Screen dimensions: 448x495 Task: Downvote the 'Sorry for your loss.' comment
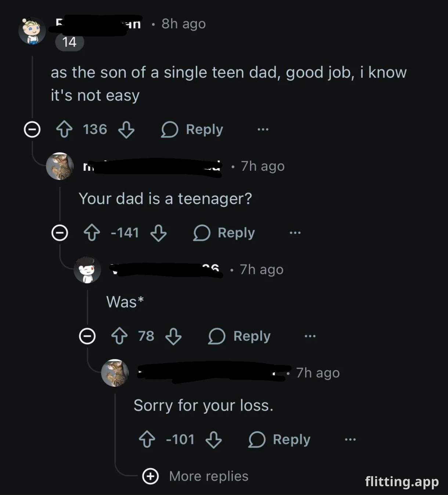(x=214, y=440)
